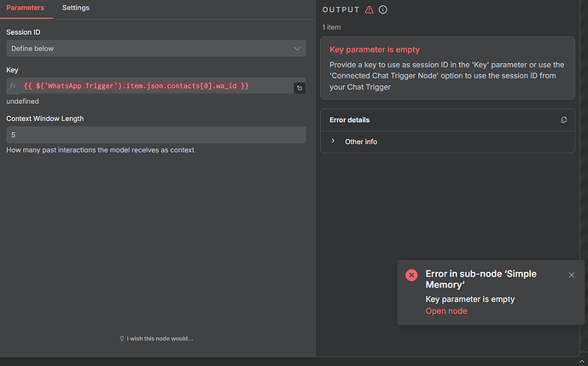Click the 'Key parameter is empty' error title

[x=375, y=49]
